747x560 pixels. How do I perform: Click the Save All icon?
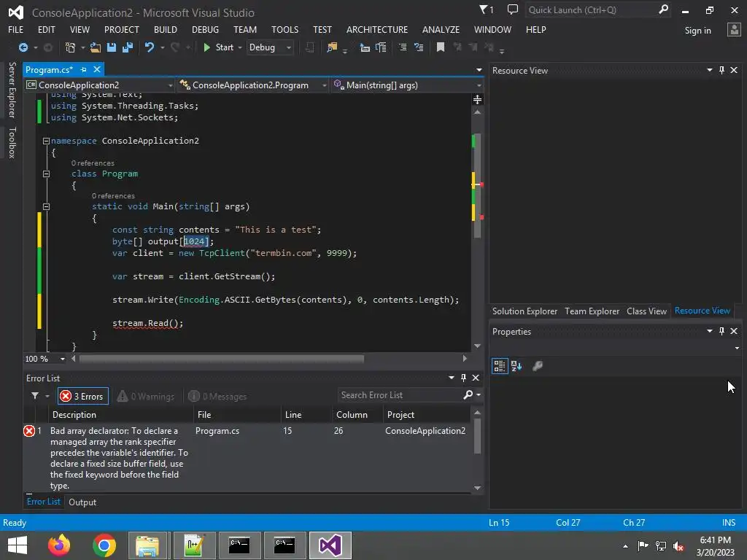tap(127, 47)
